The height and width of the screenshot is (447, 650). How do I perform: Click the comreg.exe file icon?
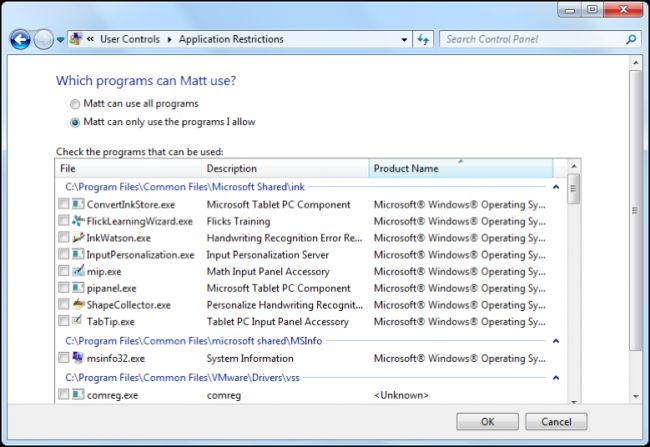[x=78, y=395]
